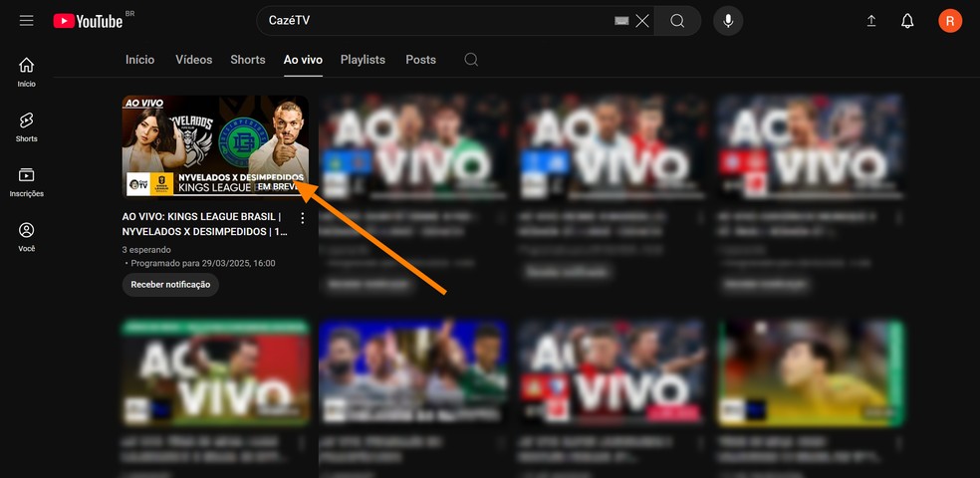The width and height of the screenshot is (980, 478).
Task: Open more options for Kings League video
Action: (x=303, y=218)
